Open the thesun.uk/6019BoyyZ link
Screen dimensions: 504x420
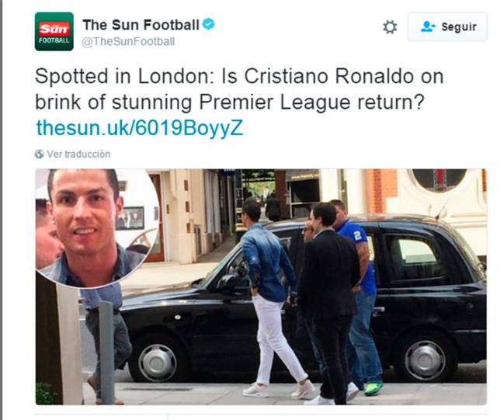pos(140,128)
